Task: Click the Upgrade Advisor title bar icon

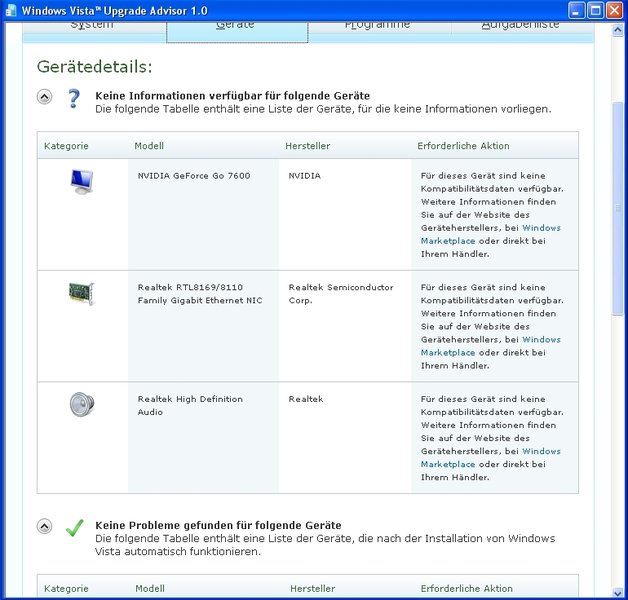Action: click(11, 10)
